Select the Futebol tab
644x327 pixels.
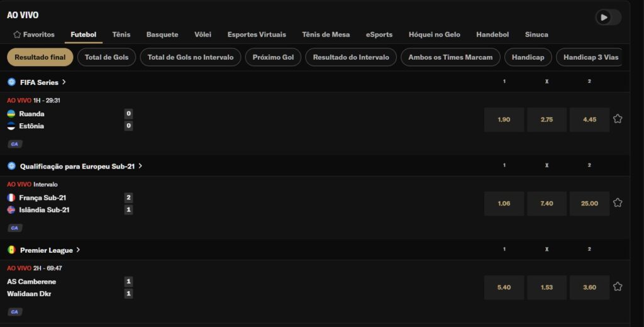(x=84, y=35)
